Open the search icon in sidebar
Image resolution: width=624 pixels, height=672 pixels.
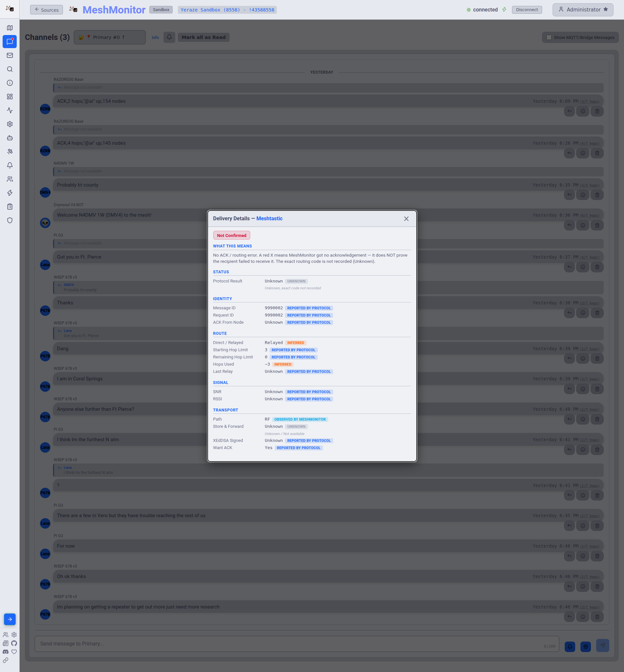[10, 69]
